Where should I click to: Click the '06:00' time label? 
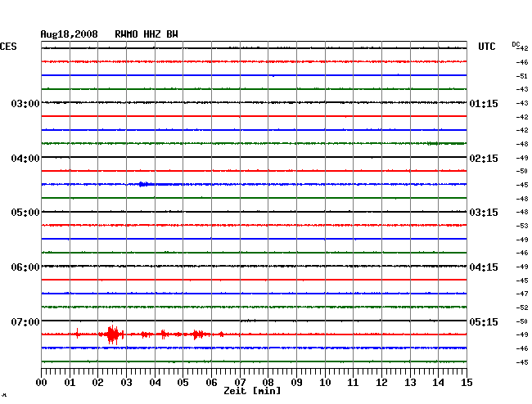pos(25,267)
